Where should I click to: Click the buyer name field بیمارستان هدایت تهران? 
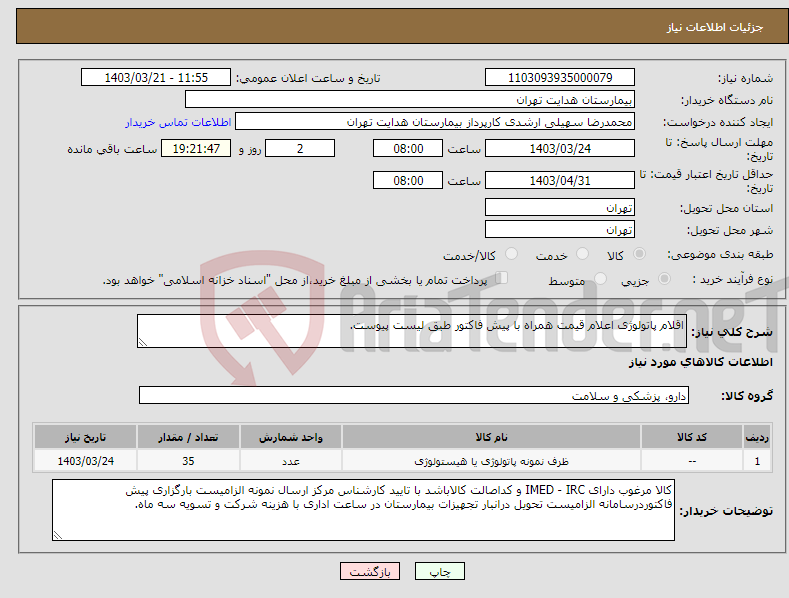[x=410, y=99]
